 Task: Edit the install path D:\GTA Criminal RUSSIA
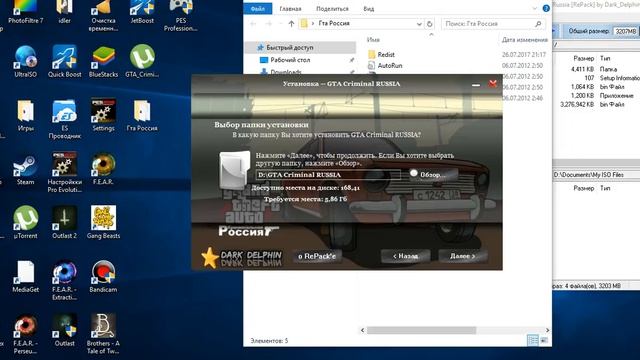pyautogui.click(x=328, y=175)
